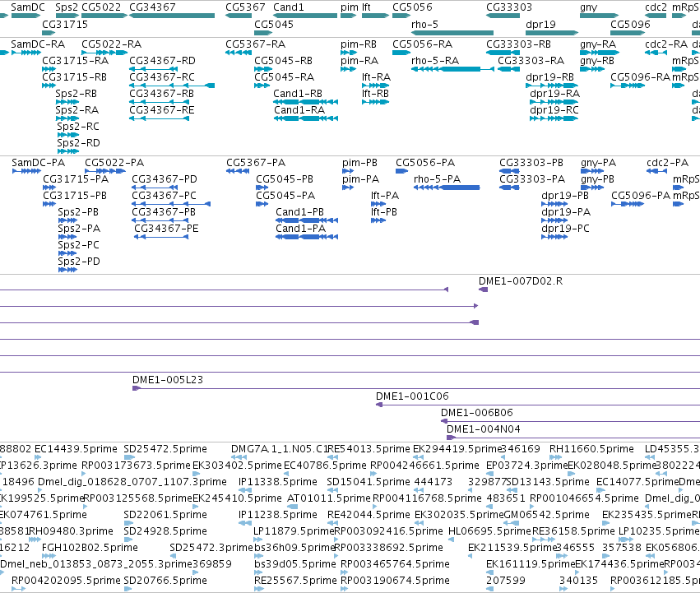Select the CG34367 gene feature
Viewport: 700px width, 593px height.
point(172,16)
